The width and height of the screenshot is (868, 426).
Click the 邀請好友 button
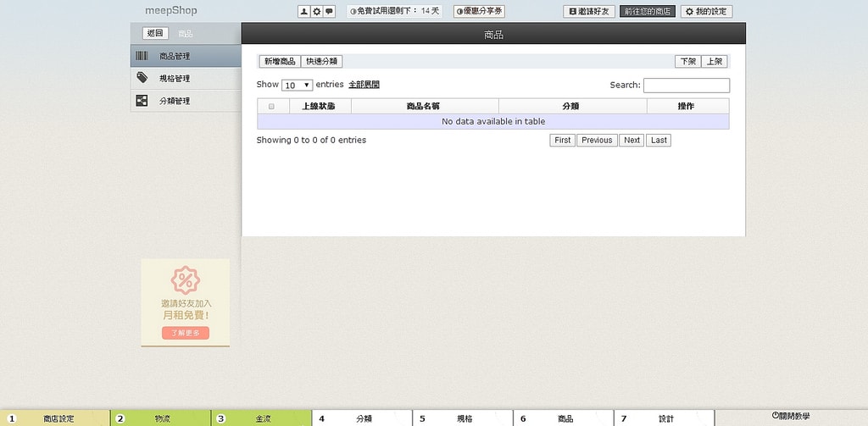pyautogui.click(x=589, y=12)
